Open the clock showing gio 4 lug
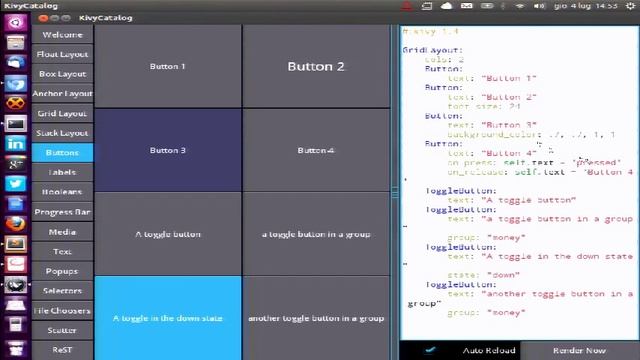The image size is (640, 360). point(586,6)
